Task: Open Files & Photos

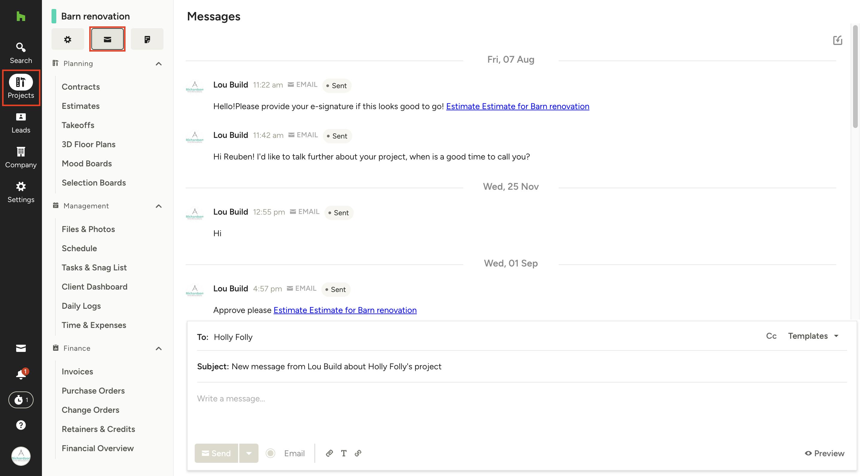Action: click(88, 229)
